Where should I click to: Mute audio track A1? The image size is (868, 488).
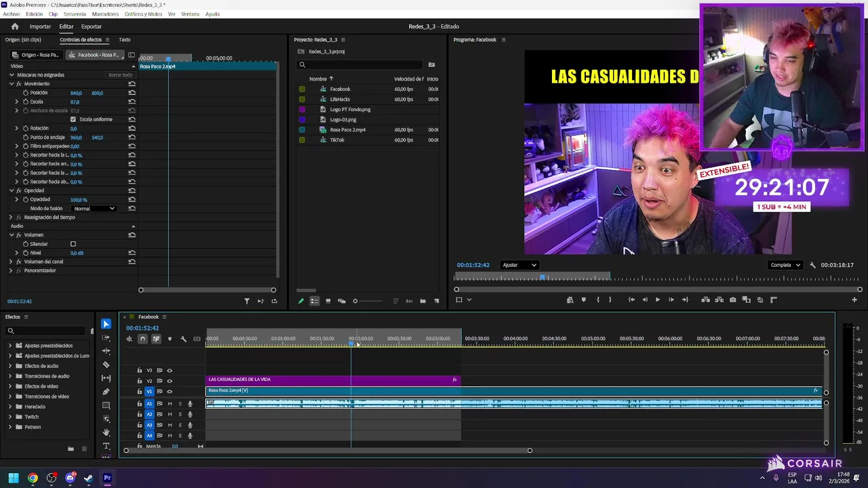170,404
